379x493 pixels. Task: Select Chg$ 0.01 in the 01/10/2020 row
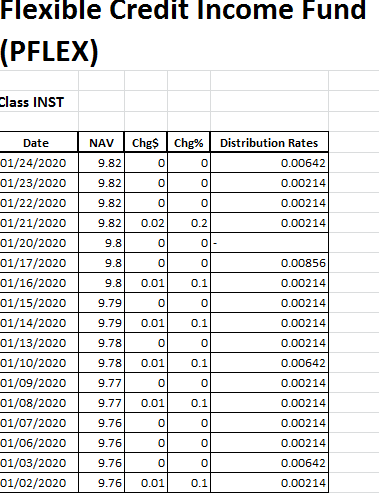146,363
